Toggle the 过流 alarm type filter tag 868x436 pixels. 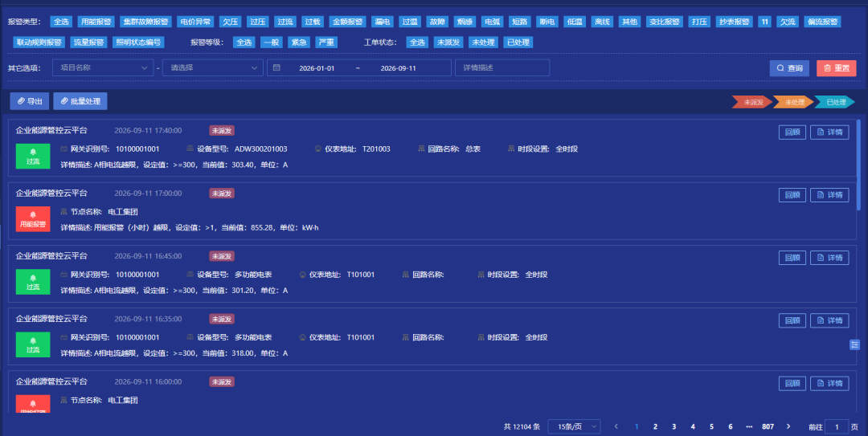pos(285,22)
